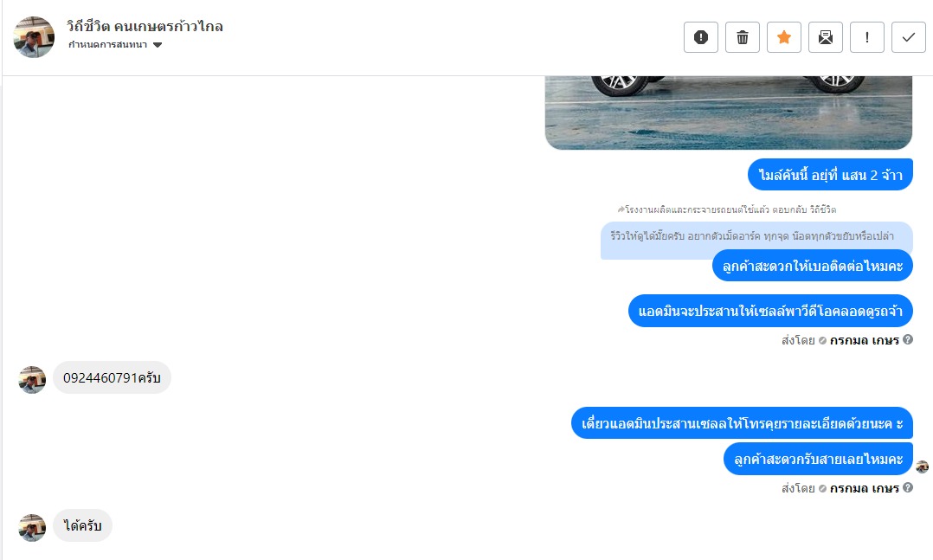Mark conversation as spam with exclamation circle icon
The height and width of the screenshot is (560, 933).
[701, 37]
